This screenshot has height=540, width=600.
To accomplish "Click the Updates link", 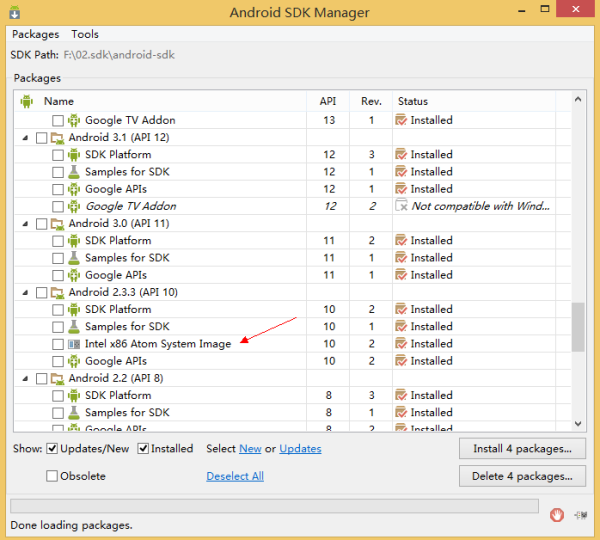I will pos(300,449).
